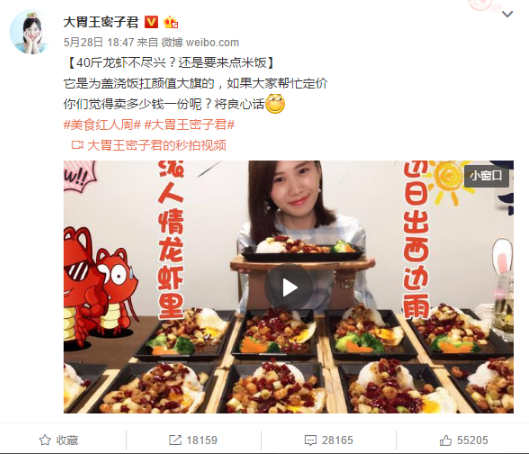Click the smirking emoji in post text

coord(275,104)
